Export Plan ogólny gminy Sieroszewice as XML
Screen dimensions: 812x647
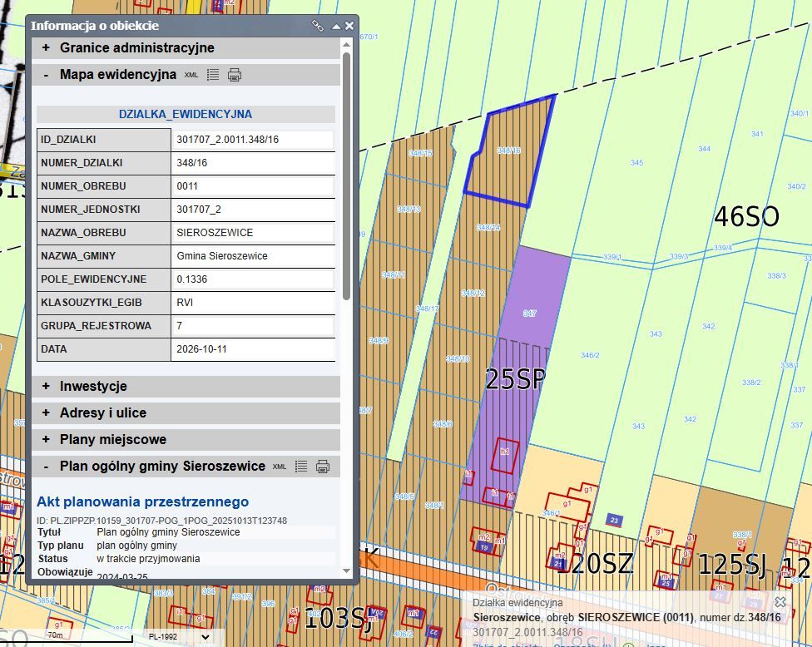point(280,467)
